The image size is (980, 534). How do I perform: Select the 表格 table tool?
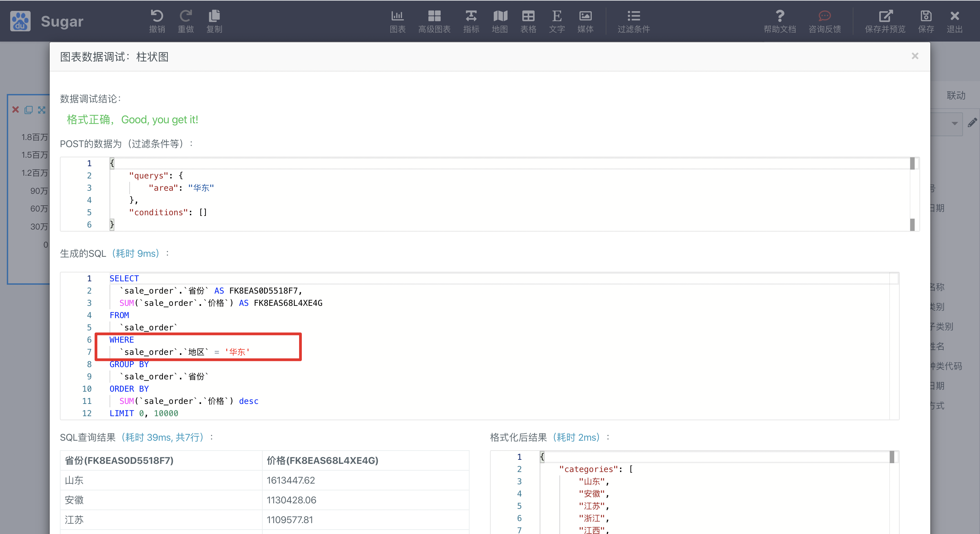[528, 21]
